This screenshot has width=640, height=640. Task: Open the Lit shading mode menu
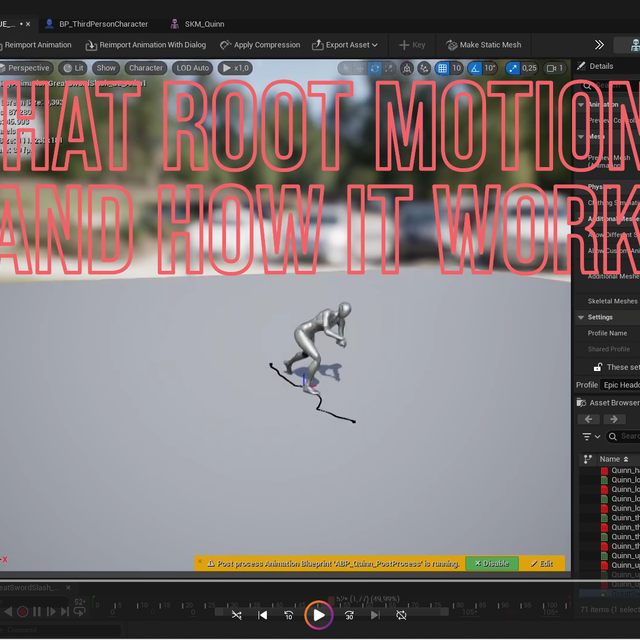coord(73,68)
